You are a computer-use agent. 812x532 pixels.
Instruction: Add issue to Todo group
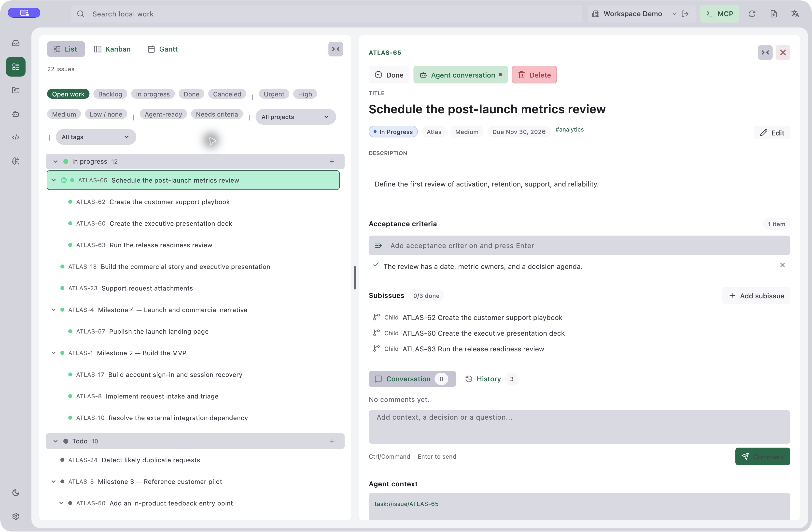(x=332, y=441)
